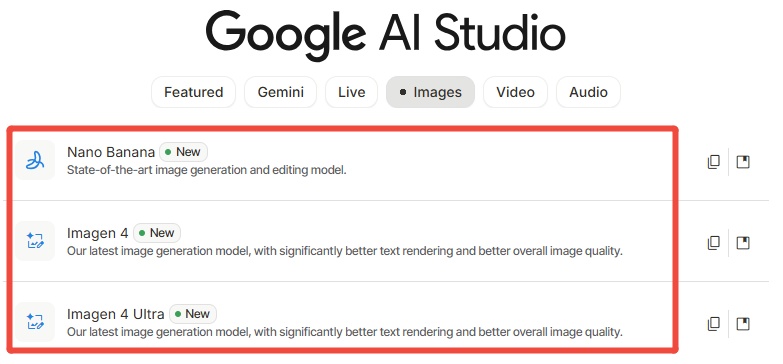This screenshot has height=364, width=783.
Task: Click the Nano Banana model icon
Action: [35, 160]
